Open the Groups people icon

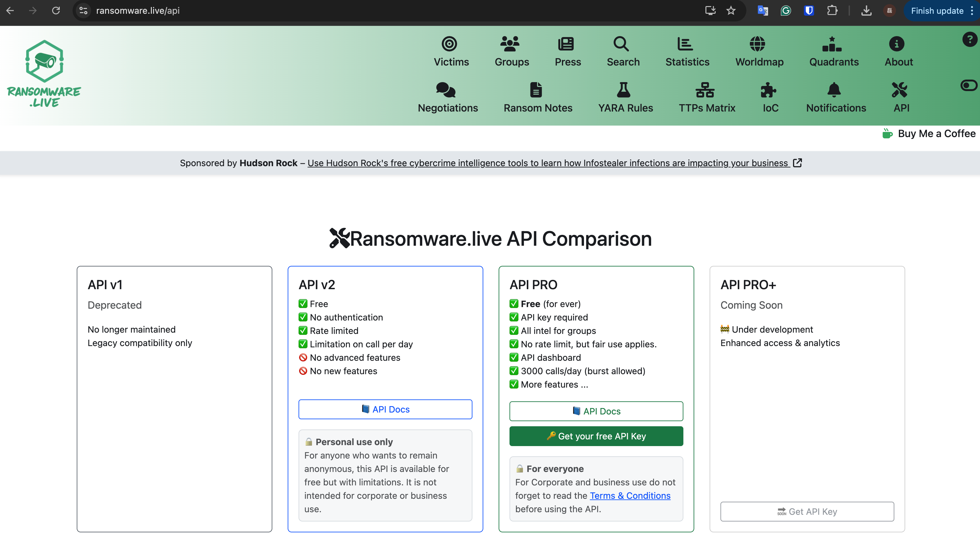point(510,44)
